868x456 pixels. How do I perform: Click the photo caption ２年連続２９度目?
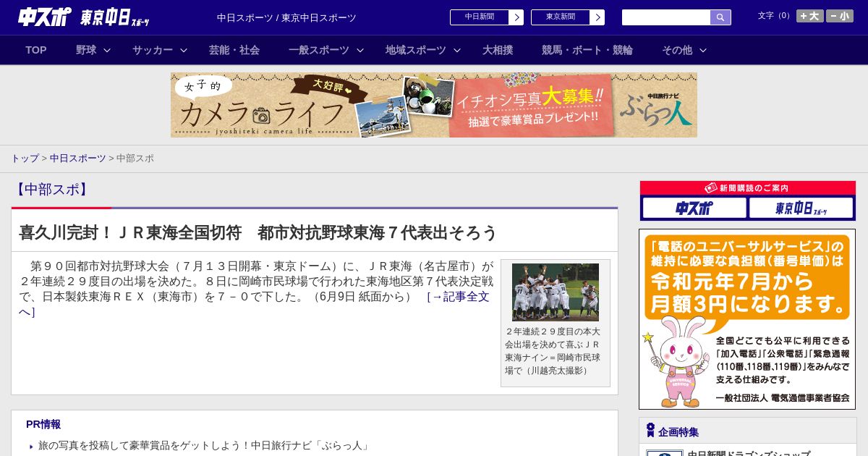553,351
